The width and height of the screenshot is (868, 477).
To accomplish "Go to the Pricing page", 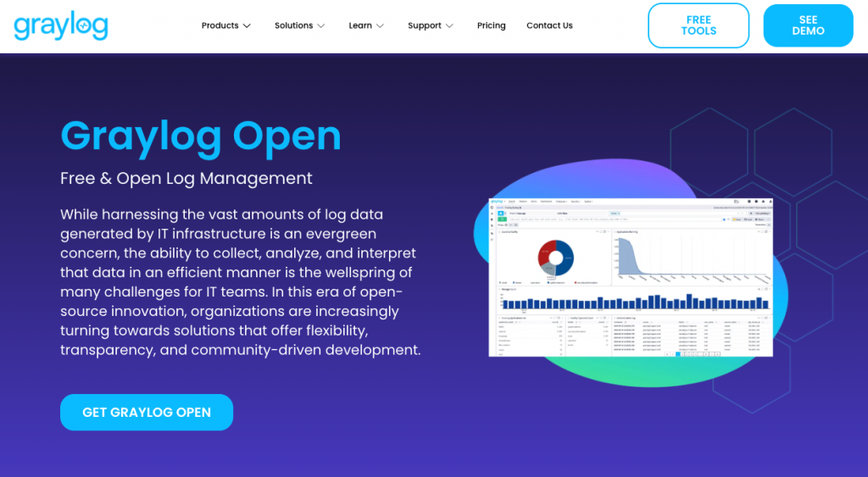I will click(491, 25).
